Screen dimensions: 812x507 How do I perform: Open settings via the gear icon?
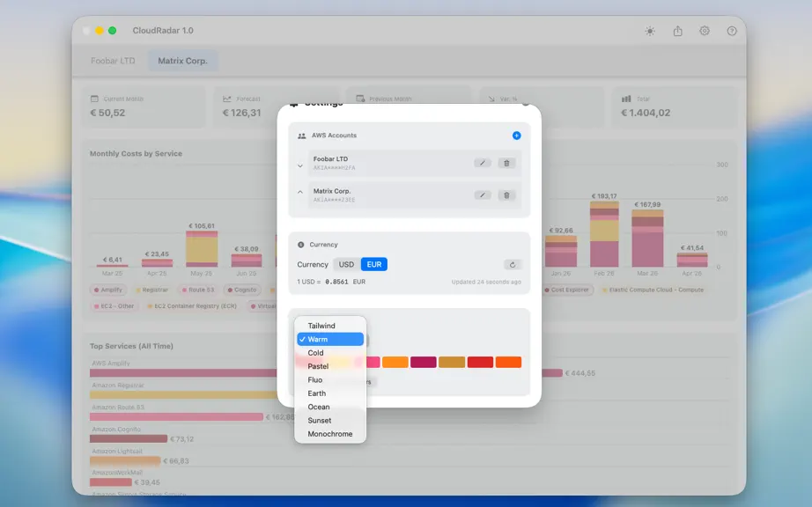tap(705, 31)
